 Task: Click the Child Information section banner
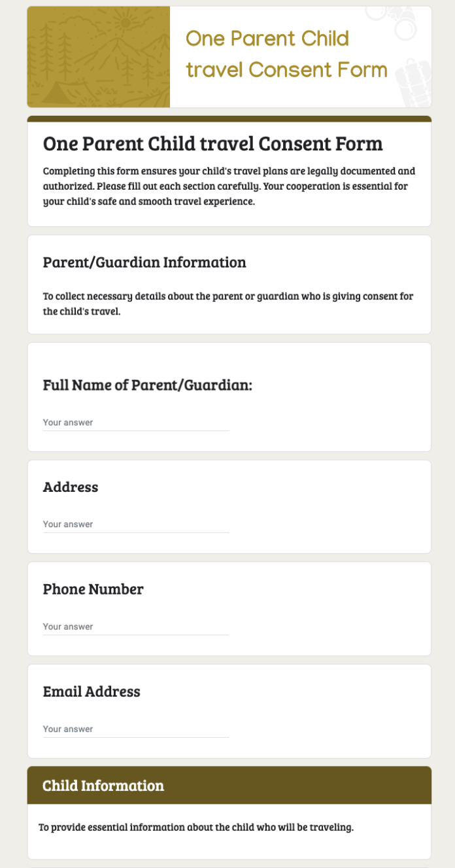(x=228, y=785)
